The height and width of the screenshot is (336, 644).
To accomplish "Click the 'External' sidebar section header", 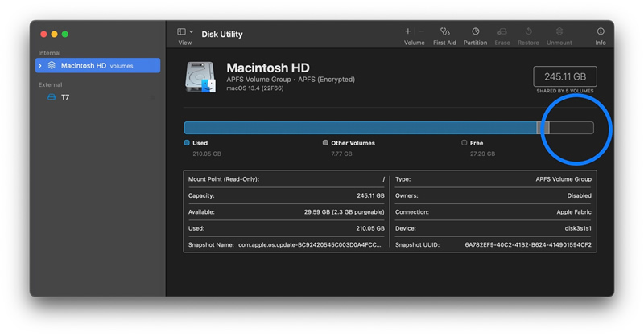I will (50, 84).
